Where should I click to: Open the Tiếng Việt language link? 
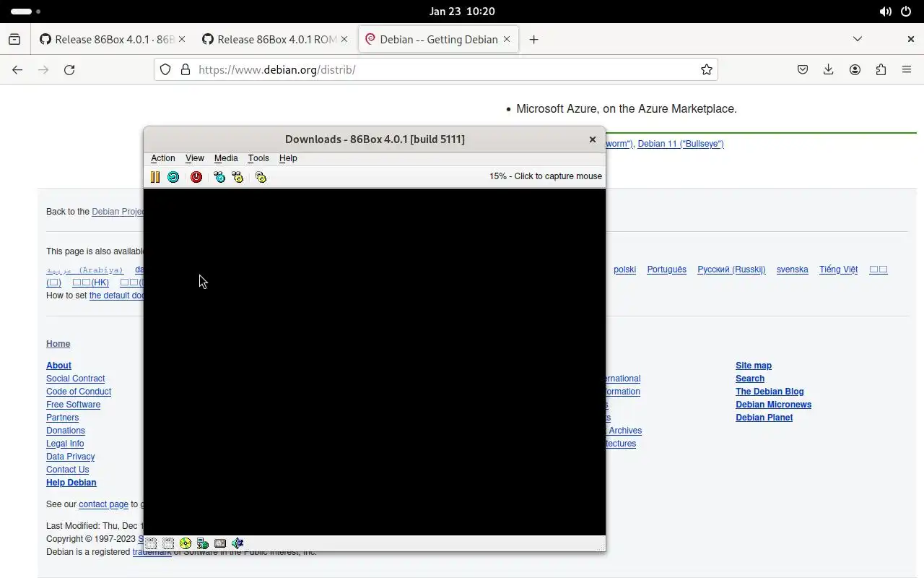click(x=839, y=269)
